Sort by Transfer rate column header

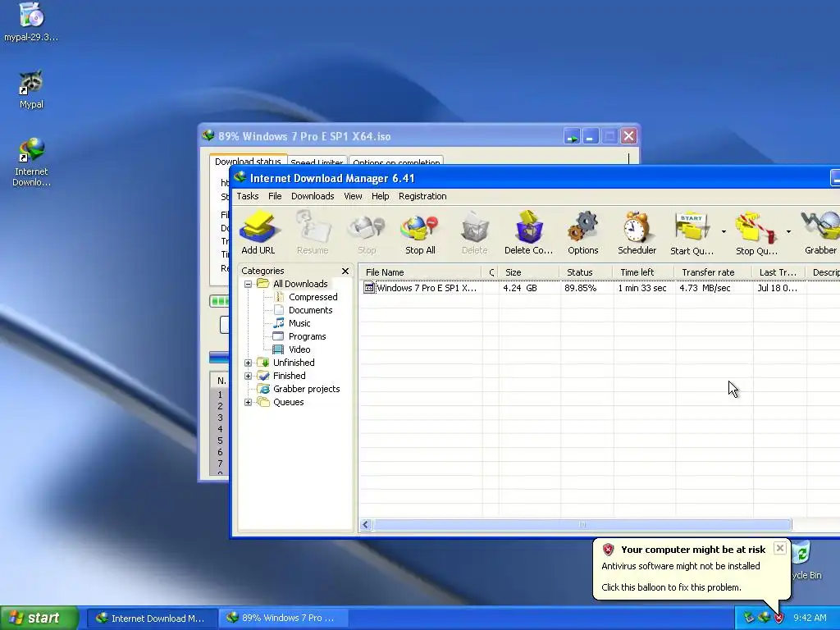pos(714,272)
